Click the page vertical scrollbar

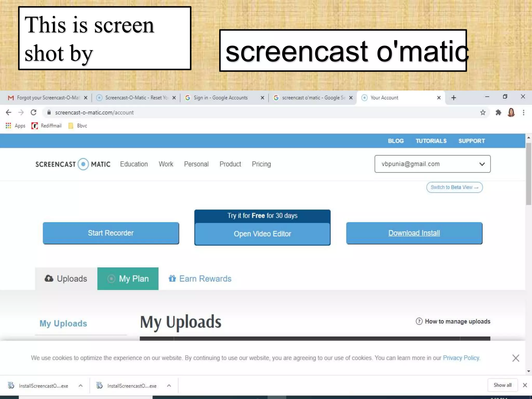[x=528, y=174]
